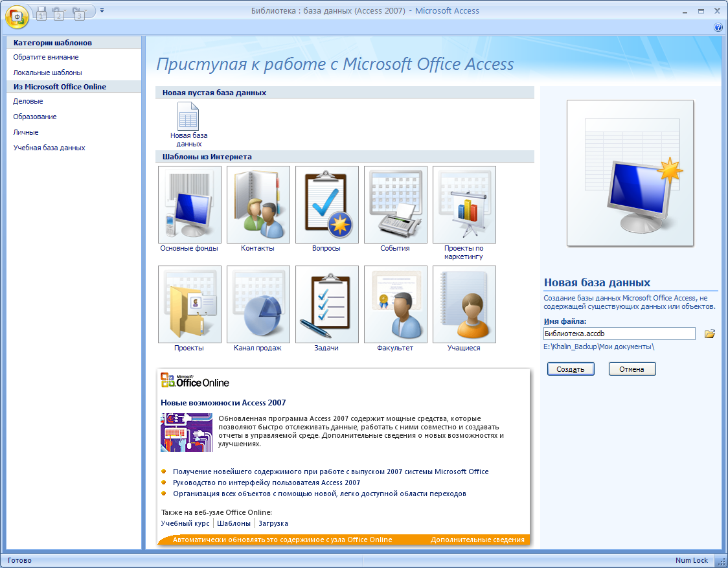Click Дополнительные сведения in orange bar
The width and height of the screenshot is (728, 568).
pos(477,540)
